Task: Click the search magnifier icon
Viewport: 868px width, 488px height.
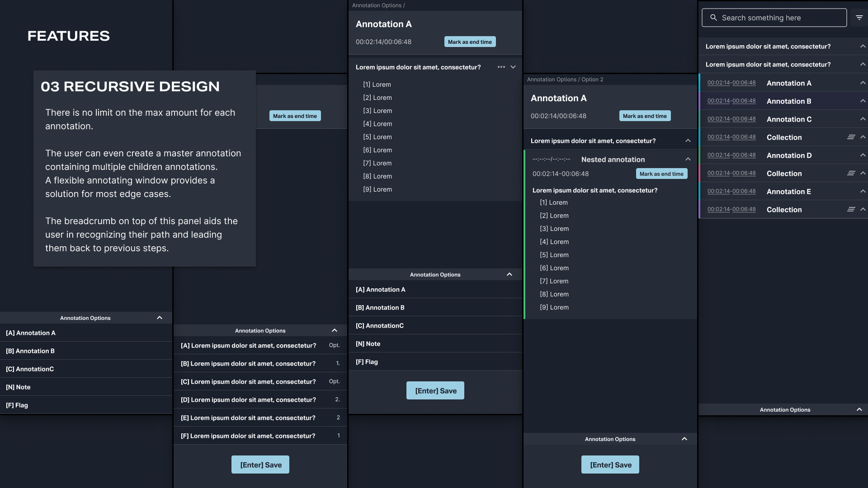Action: (713, 18)
